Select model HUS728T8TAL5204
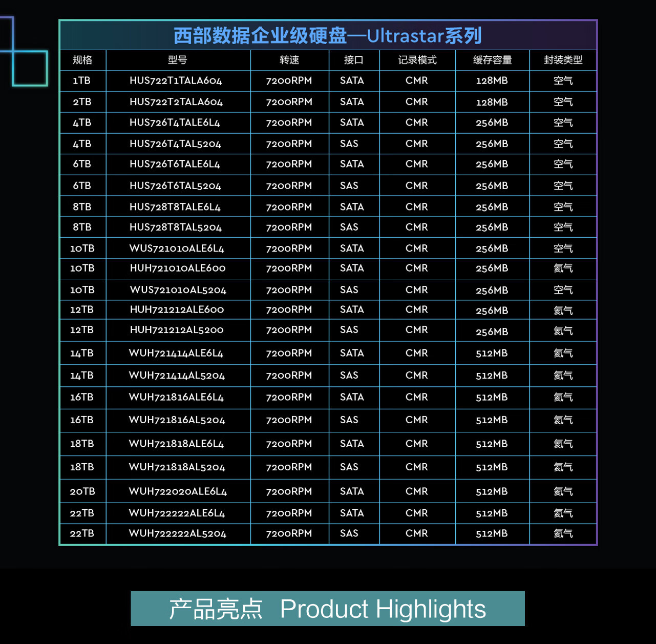 point(176,227)
